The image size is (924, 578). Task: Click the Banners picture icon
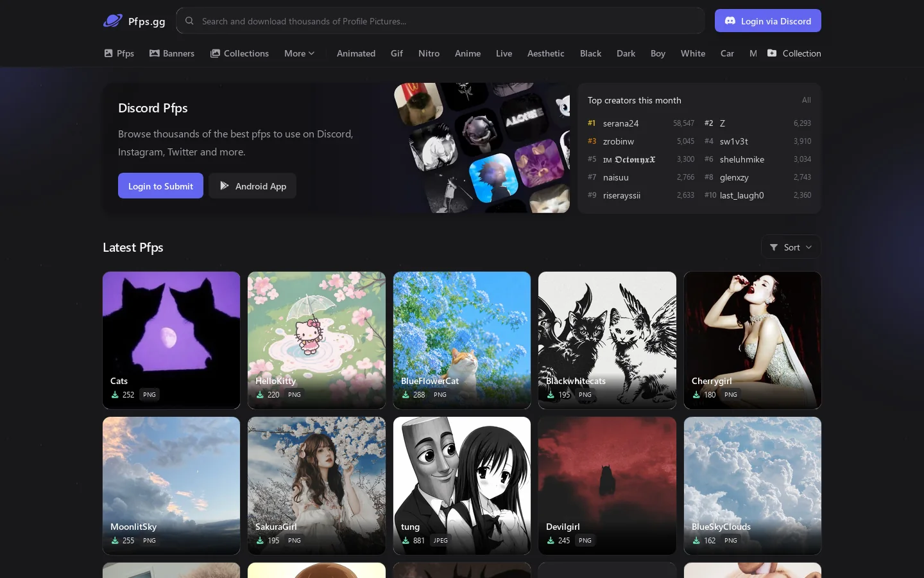coord(155,53)
